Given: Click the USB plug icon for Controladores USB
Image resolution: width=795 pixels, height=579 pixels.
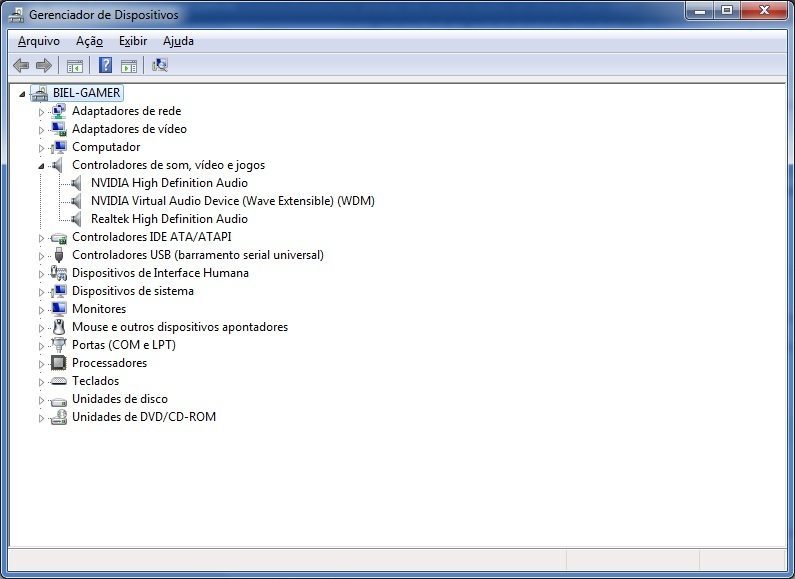Looking at the screenshot, I should (x=59, y=255).
